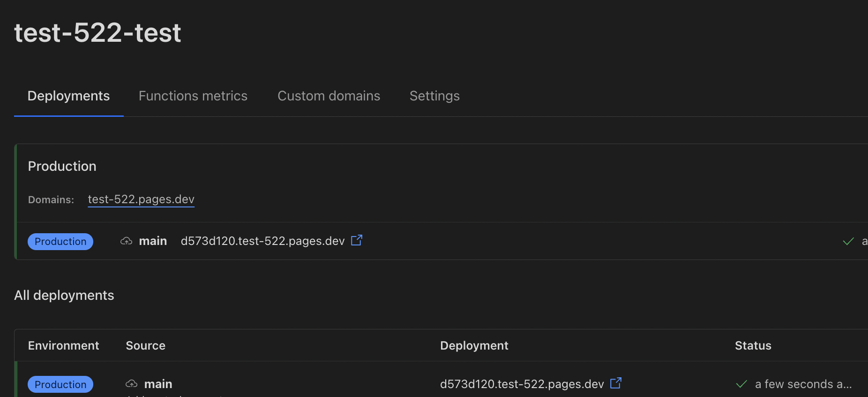Click green checkmark in the Production card row
The image size is (868, 397).
[x=848, y=242]
